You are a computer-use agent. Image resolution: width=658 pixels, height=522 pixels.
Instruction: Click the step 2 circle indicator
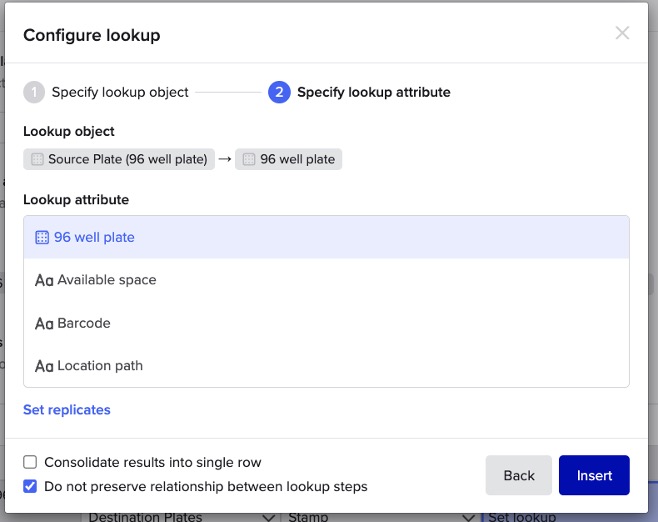279,92
